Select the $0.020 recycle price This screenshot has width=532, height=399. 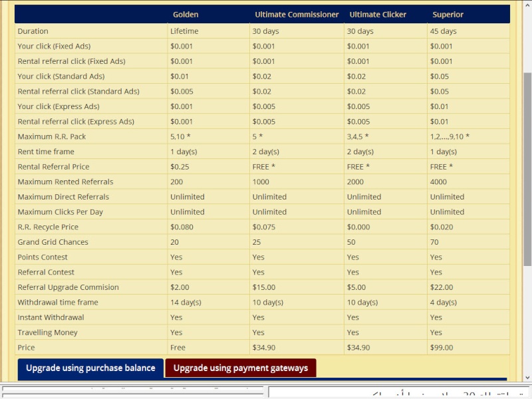coord(442,227)
